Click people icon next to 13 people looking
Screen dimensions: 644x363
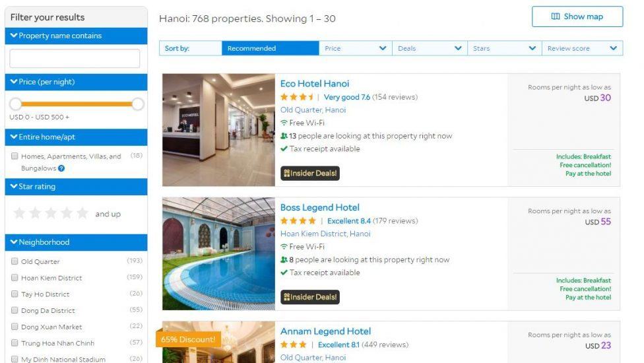tap(284, 136)
